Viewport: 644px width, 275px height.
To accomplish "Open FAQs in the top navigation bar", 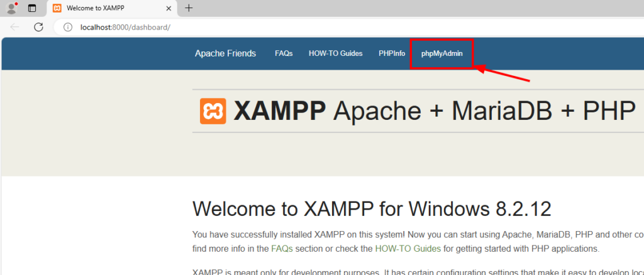I will [284, 53].
